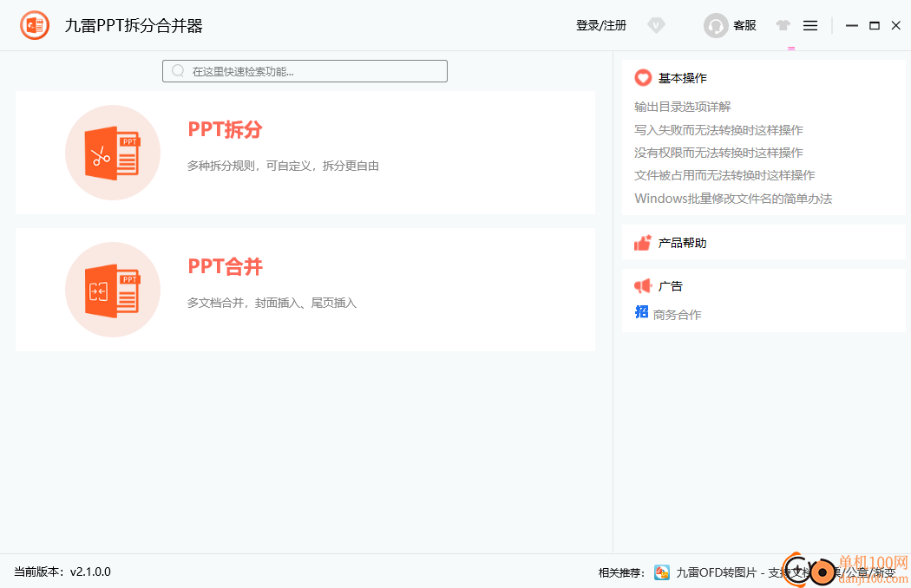This screenshot has width=911, height=588.
Task: Open the hamburger main menu
Action: [809, 25]
